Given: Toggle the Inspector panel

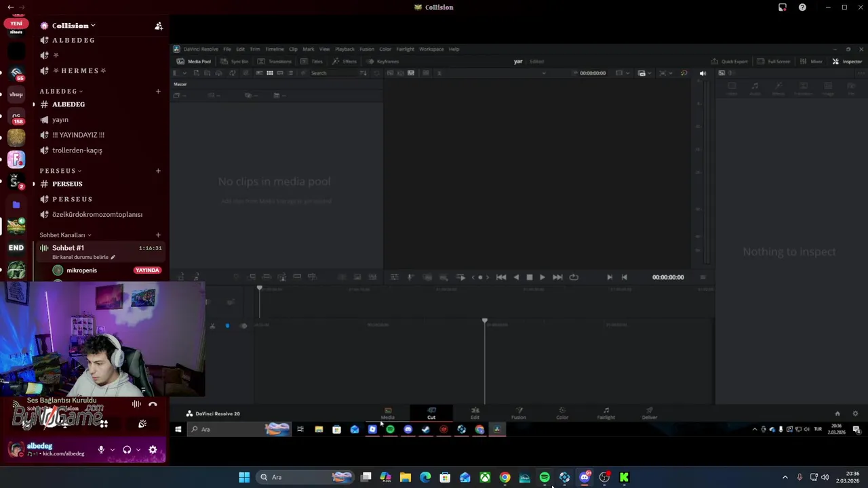Looking at the screenshot, I should pyautogui.click(x=847, y=61).
